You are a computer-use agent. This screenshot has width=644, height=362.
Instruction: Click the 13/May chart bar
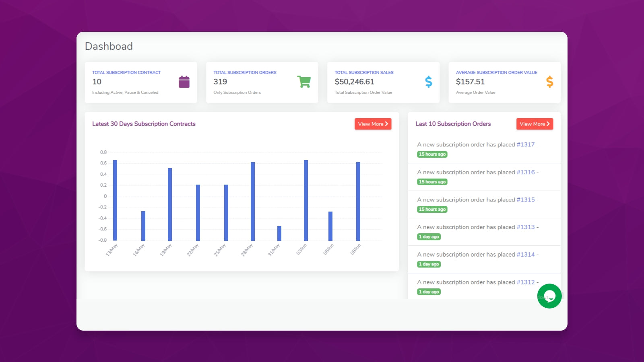point(115,200)
